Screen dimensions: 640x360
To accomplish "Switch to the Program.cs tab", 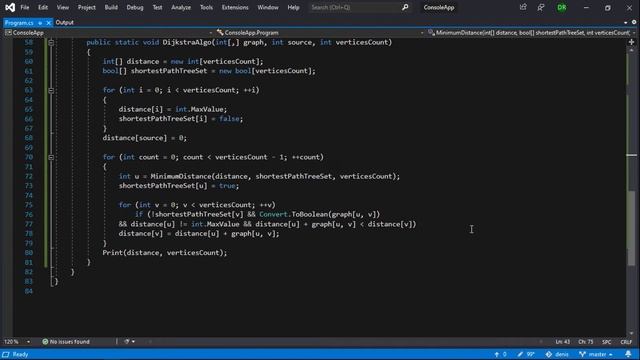I will coord(19,23).
